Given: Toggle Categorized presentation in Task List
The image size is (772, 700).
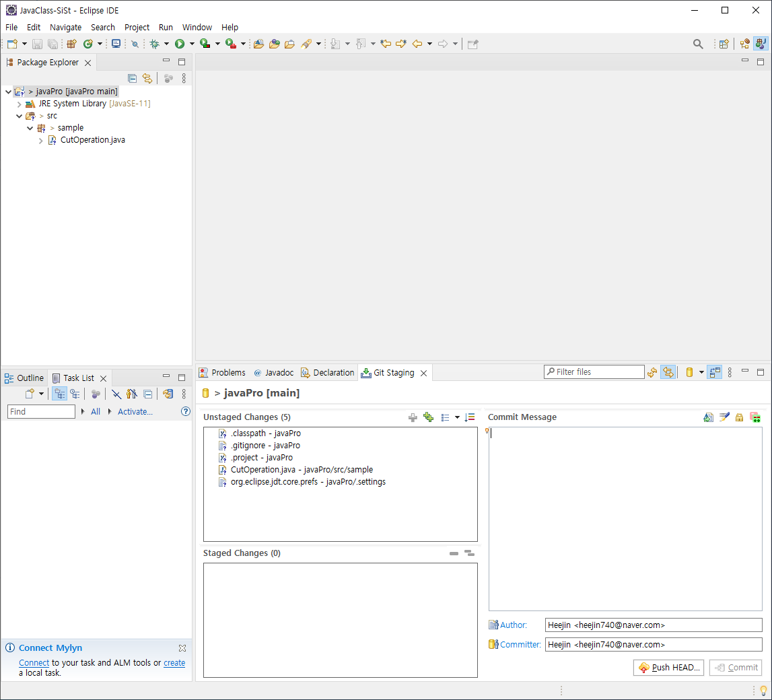Looking at the screenshot, I should pos(59,394).
